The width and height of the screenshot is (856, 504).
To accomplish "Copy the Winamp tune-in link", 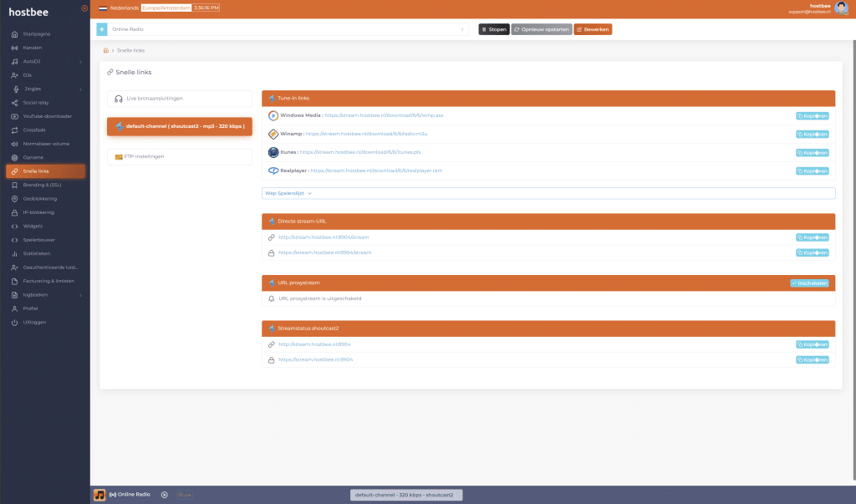I will pyautogui.click(x=812, y=134).
